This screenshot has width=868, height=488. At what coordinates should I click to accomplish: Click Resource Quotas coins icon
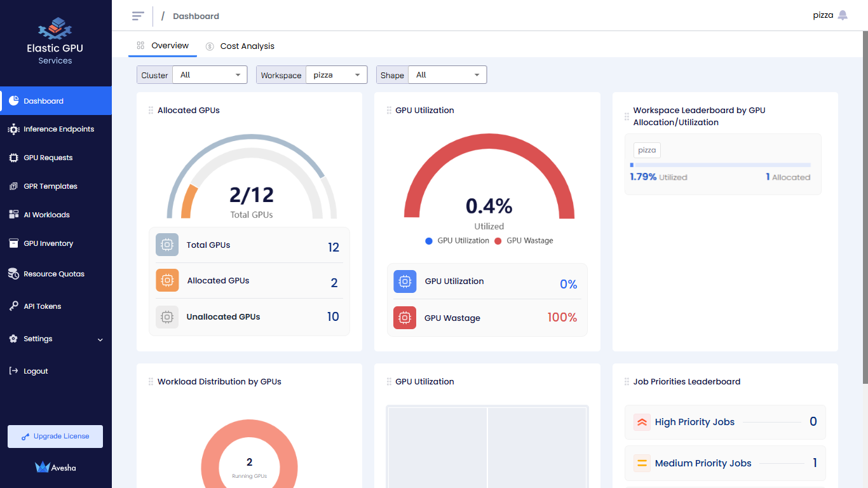click(x=13, y=274)
